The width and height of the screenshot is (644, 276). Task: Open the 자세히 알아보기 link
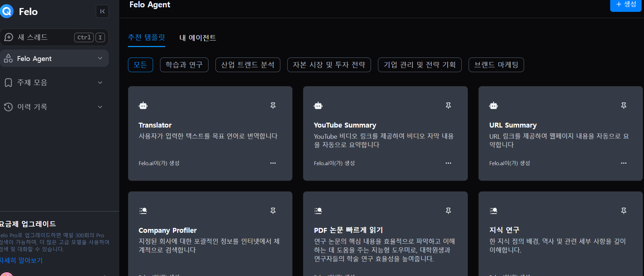(21, 260)
